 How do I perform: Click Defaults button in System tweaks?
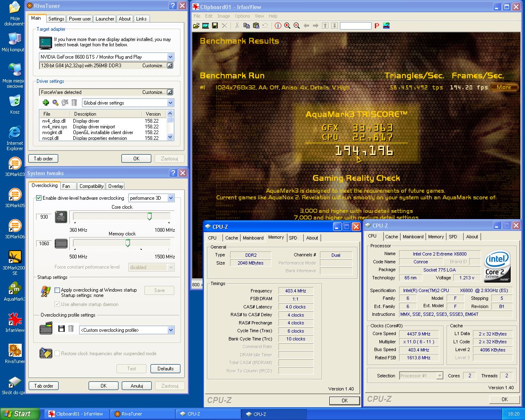[165, 369]
